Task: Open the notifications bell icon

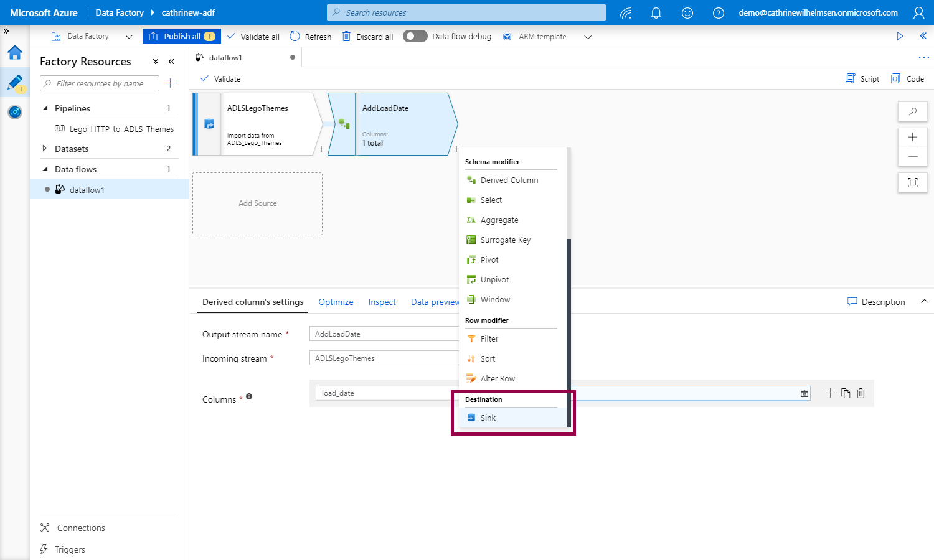Action: [x=656, y=12]
